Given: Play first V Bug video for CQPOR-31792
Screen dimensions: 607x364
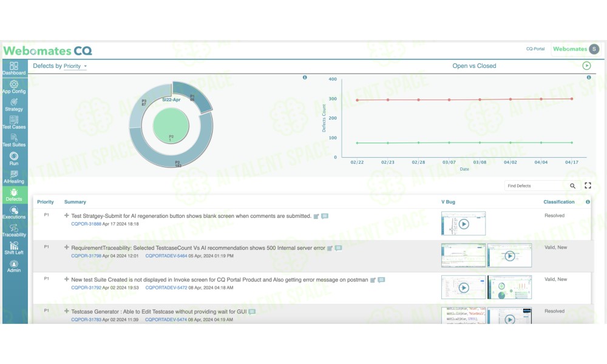Looking at the screenshot, I should tap(463, 288).
